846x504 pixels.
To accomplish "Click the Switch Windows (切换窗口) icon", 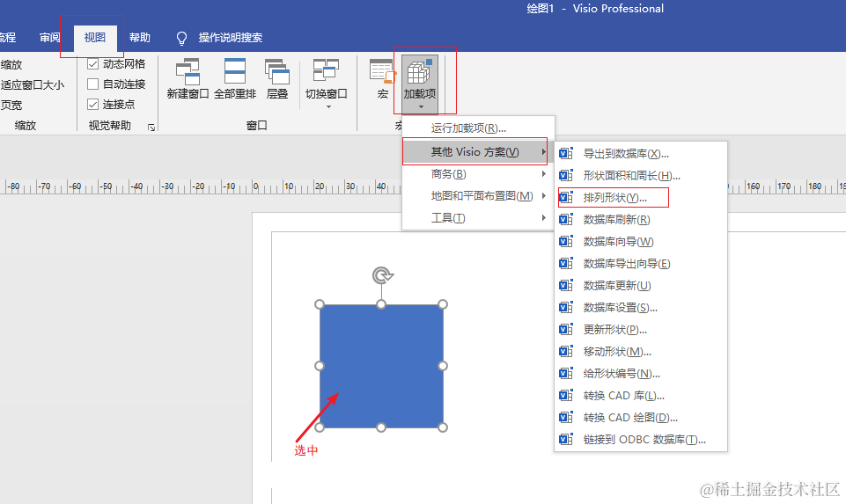I will (x=326, y=72).
